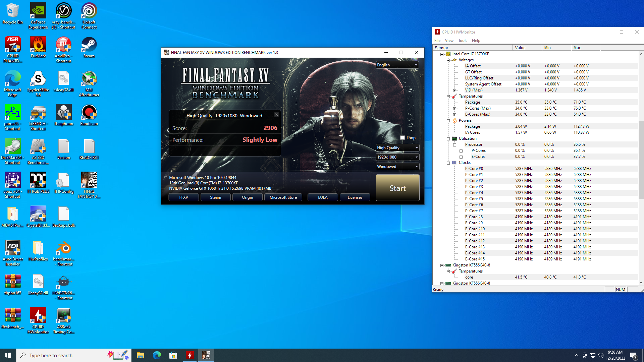The width and height of the screenshot is (644, 362).
Task: Open the Tools menu in HWMonitor
Action: tap(463, 41)
